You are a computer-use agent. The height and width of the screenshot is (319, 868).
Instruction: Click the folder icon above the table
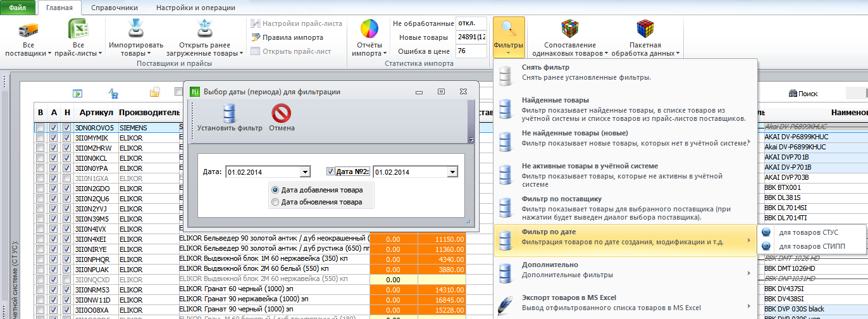154,94
